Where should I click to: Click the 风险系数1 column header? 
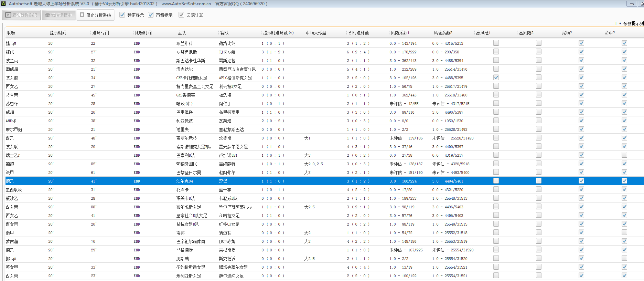point(400,33)
